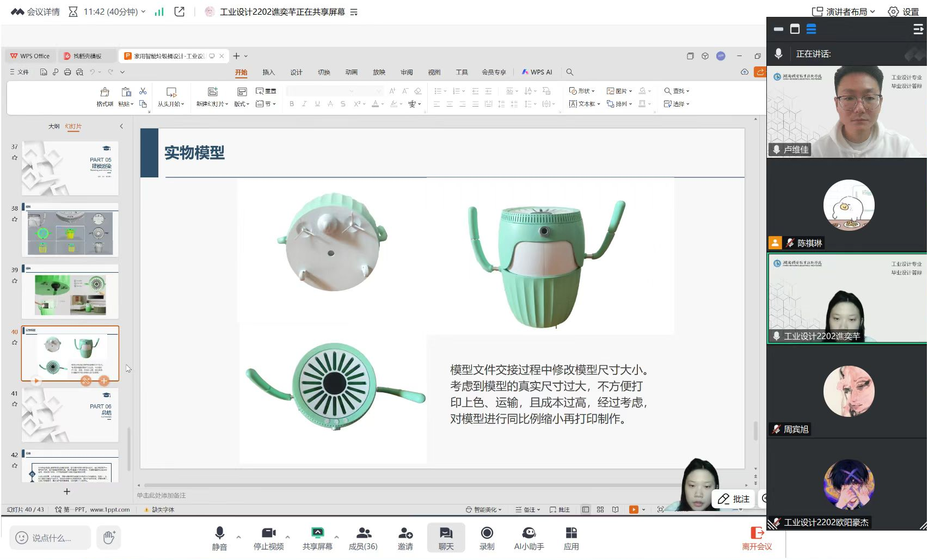Viewport: 928px width, 560px height.
Task: Toggle Italic formatting button
Action: [x=304, y=103]
